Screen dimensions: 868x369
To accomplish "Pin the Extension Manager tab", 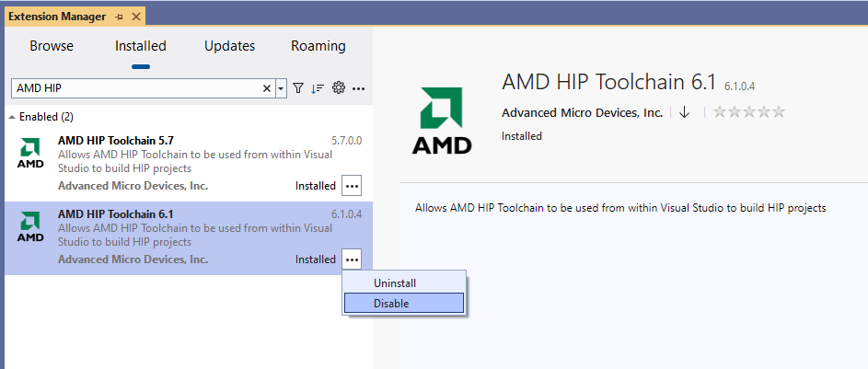I will pos(119,17).
